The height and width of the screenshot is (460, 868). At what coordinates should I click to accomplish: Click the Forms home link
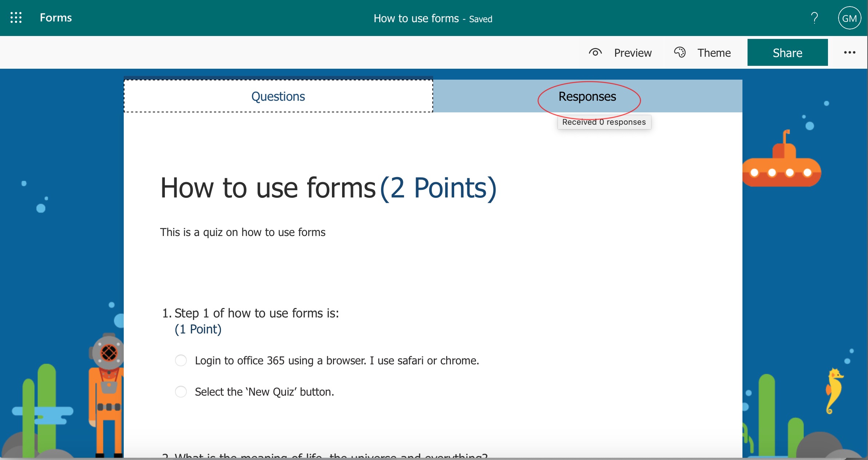tap(56, 17)
